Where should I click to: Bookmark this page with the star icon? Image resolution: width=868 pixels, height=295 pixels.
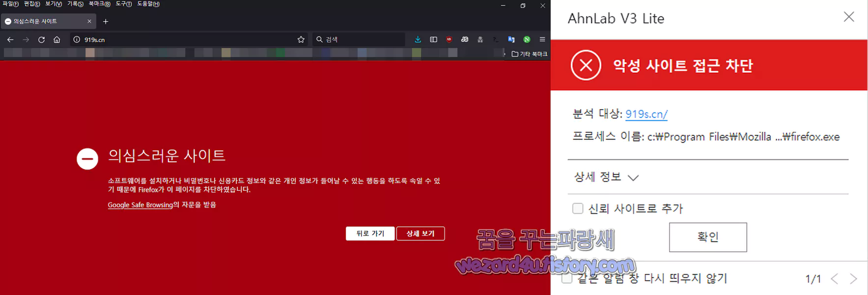(301, 39)
